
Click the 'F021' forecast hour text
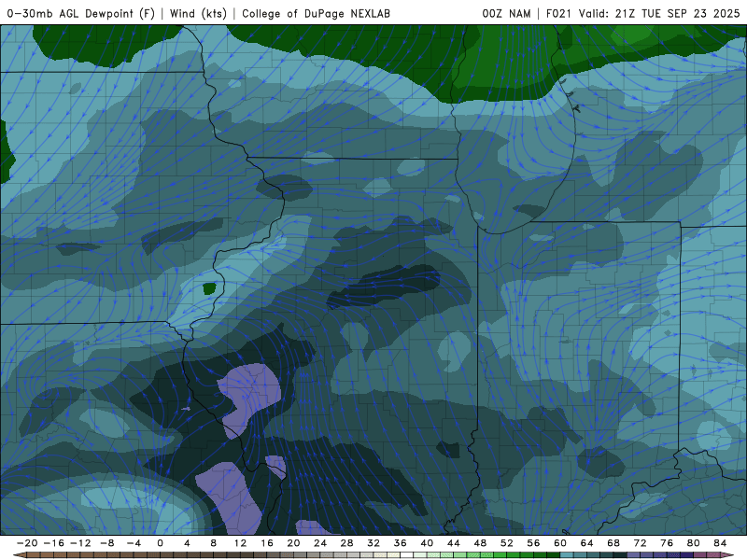coord(558,13)
